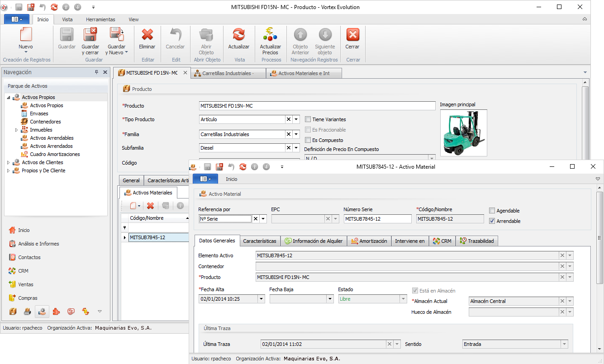Open CRM module in the left navigation panel
Screen dimensions: 604x364
pyautogui.click(x=19, y=271)
